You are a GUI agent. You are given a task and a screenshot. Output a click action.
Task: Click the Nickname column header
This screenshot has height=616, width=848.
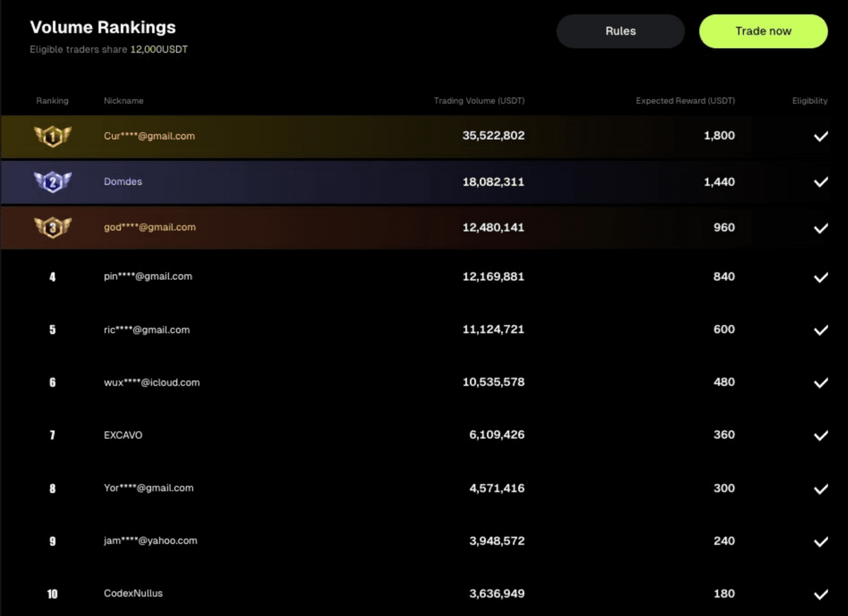(x=124, y=101)
